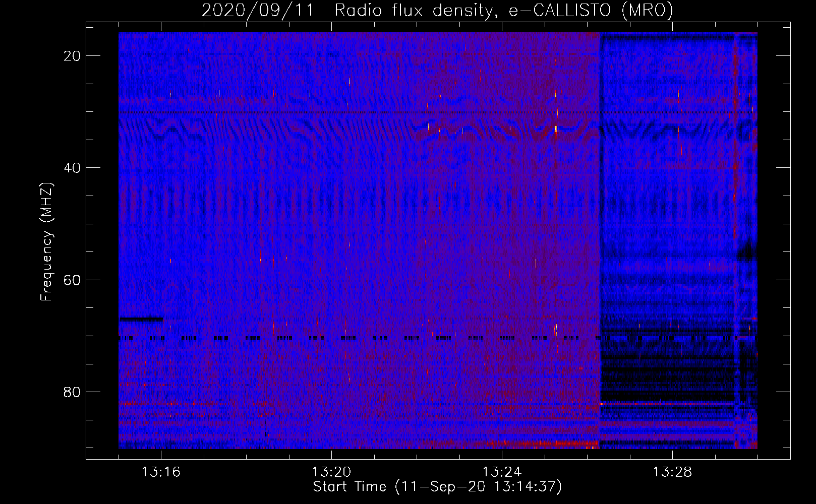This screenshot has height=504, width=816.
Task: Click the 'Start Time (11-Sep-20 13:14:37)' label
Action: (437, 487)
